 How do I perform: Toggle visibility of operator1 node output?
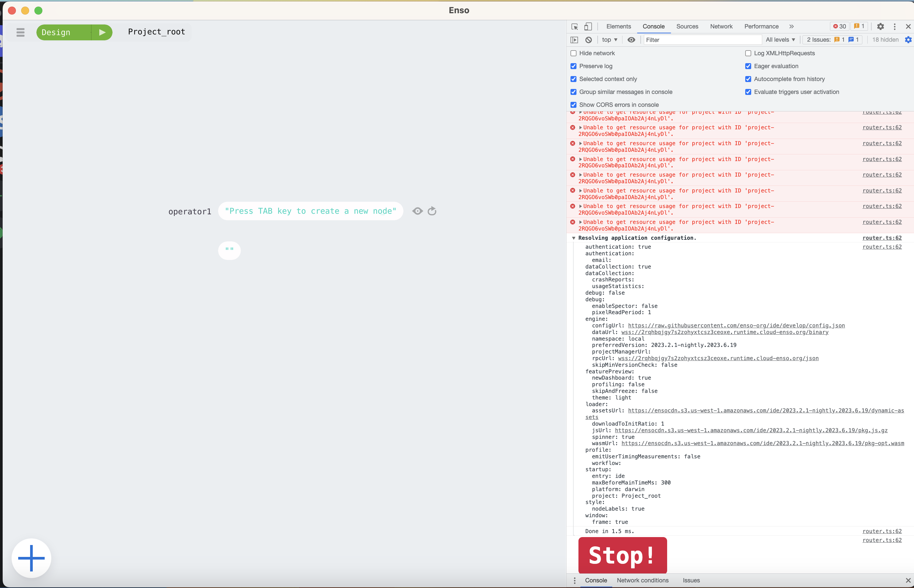(417, 211)
